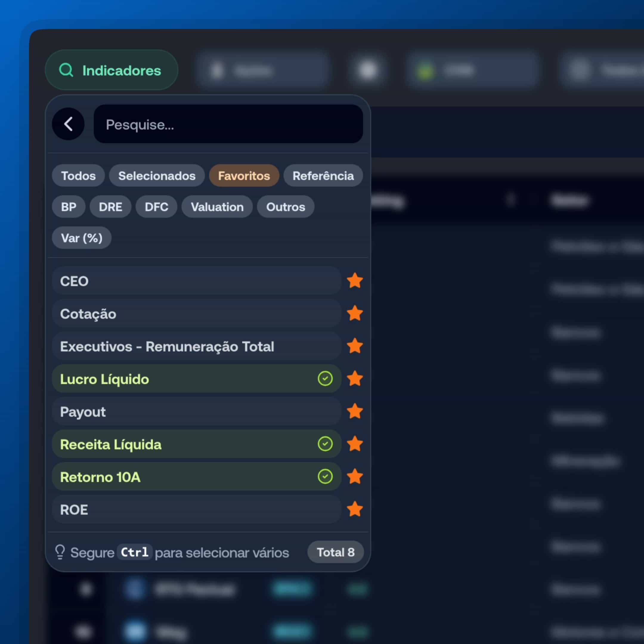Click the Pesquise search field
Viewport: 644px width, 644px height.
point(228,124)
